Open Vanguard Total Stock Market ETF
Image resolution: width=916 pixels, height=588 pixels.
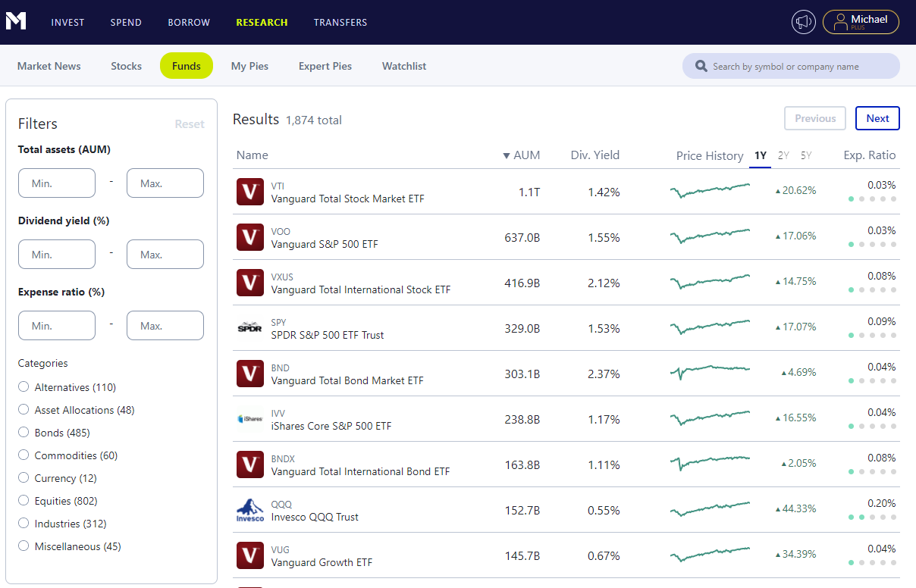pyautogui.click(x=347, y=199)
